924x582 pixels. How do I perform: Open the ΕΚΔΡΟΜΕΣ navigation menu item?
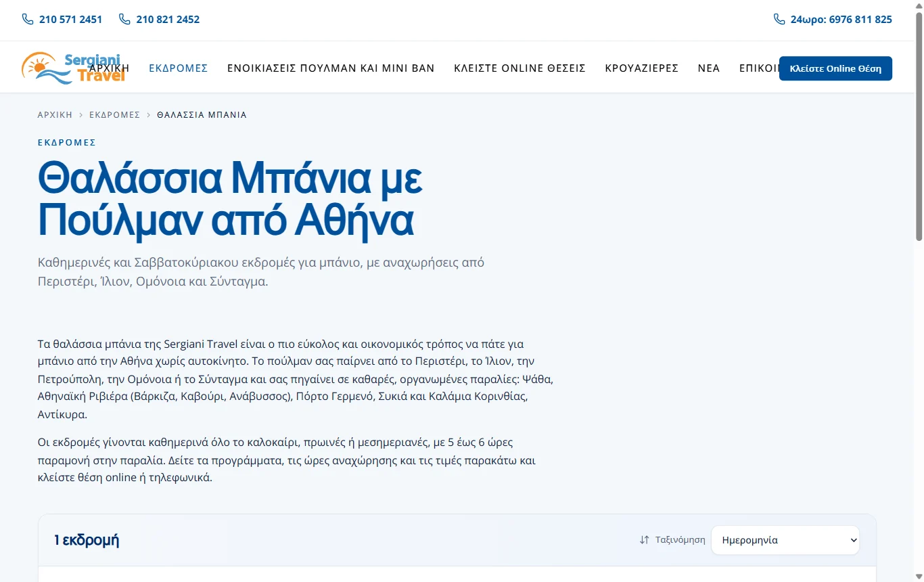click(x=179, y=68)
